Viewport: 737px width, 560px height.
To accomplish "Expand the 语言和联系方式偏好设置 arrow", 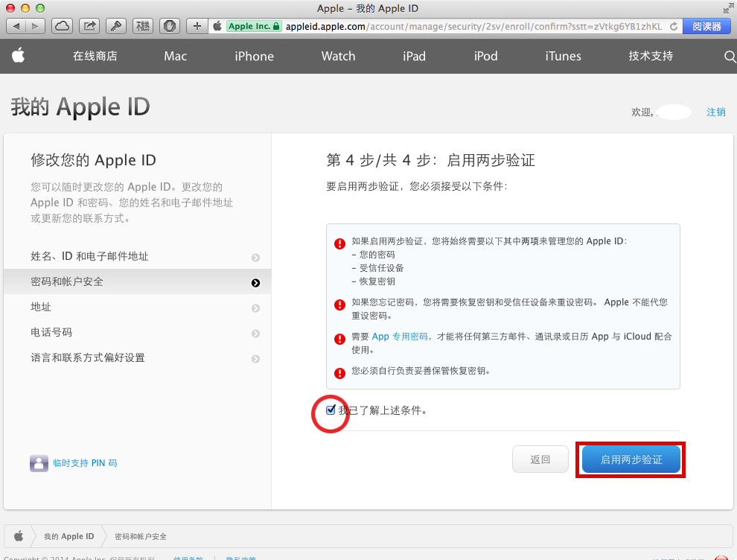I will click(x=255, y=359).
